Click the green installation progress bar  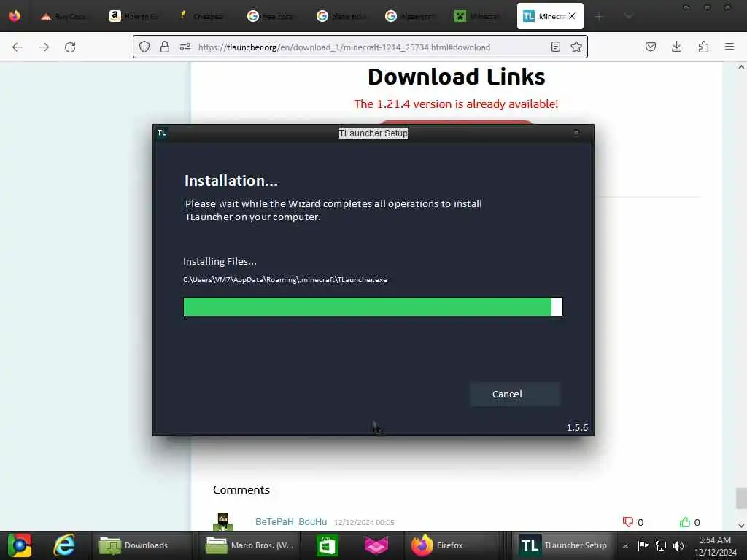pos(373,307)
